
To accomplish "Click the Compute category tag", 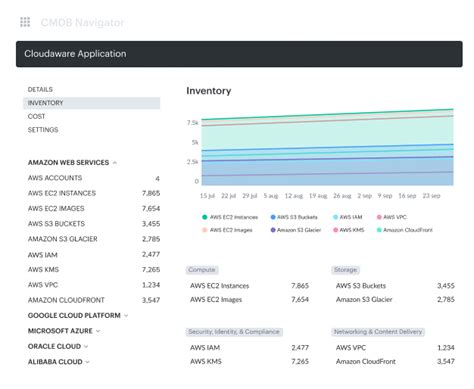I will coord(202,270).
